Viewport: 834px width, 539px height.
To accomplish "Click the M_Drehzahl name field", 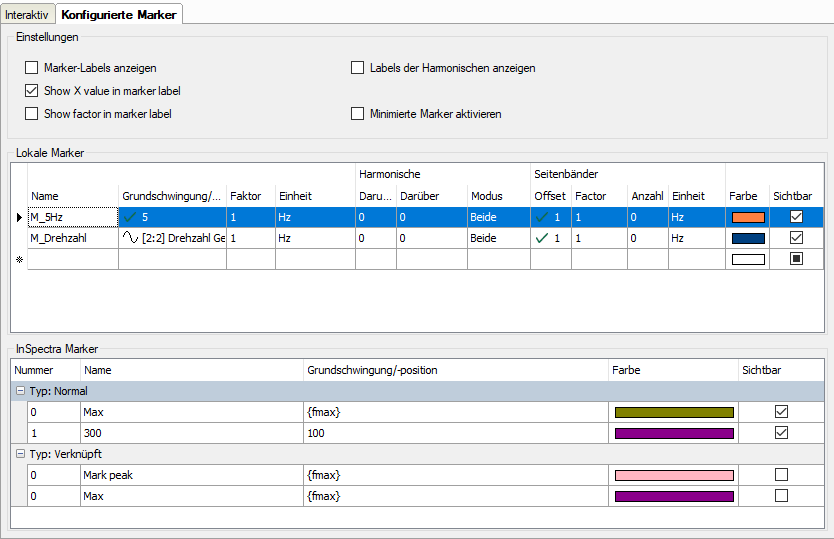I will tap(72, 239).
